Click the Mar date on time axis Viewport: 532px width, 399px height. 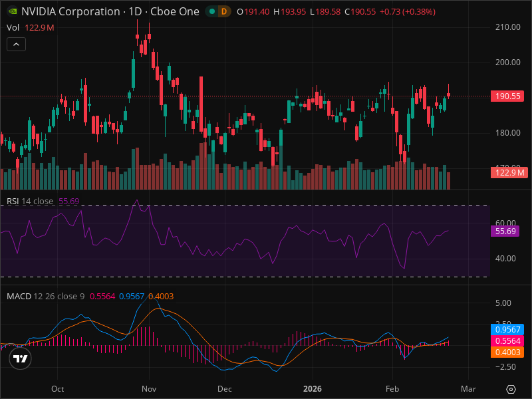[x=468, y=389]
